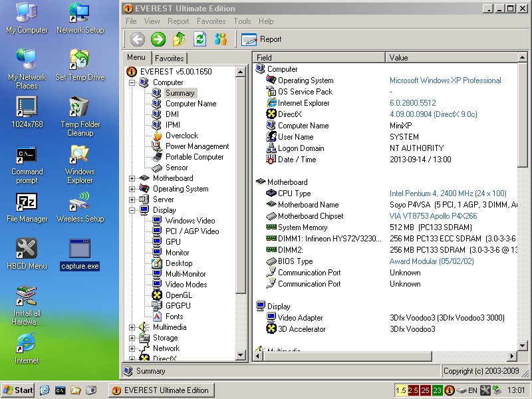Select Multi-Monitor in the tree
The height and width of the screenshot is (399, 532).
click(x=186, y=274)
